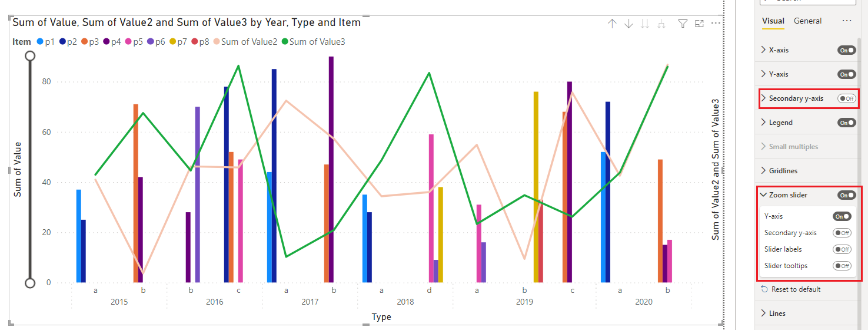
Task: Click the p1 legend marker
Action: pyautogui.click(x=39, y=42)
